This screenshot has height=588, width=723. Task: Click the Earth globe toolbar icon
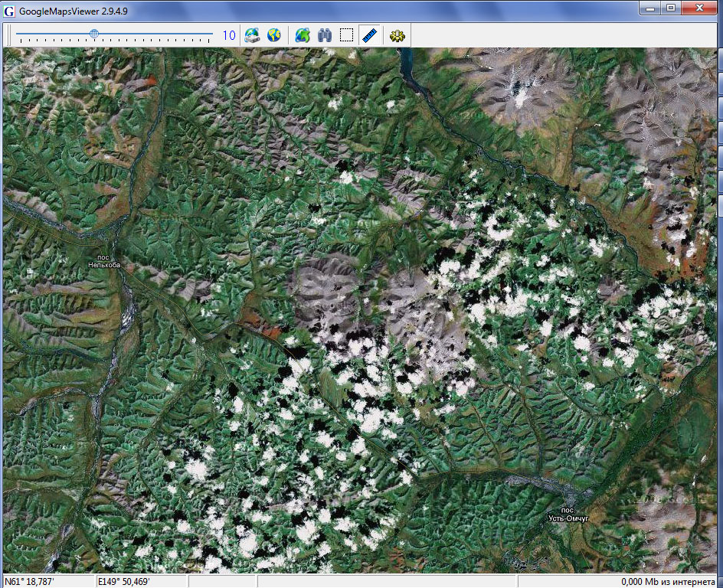[x=273, y=35]
